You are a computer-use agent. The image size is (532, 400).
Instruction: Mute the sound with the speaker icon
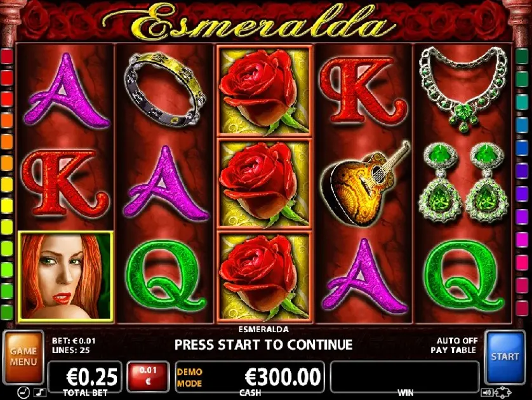click(487, 393)
